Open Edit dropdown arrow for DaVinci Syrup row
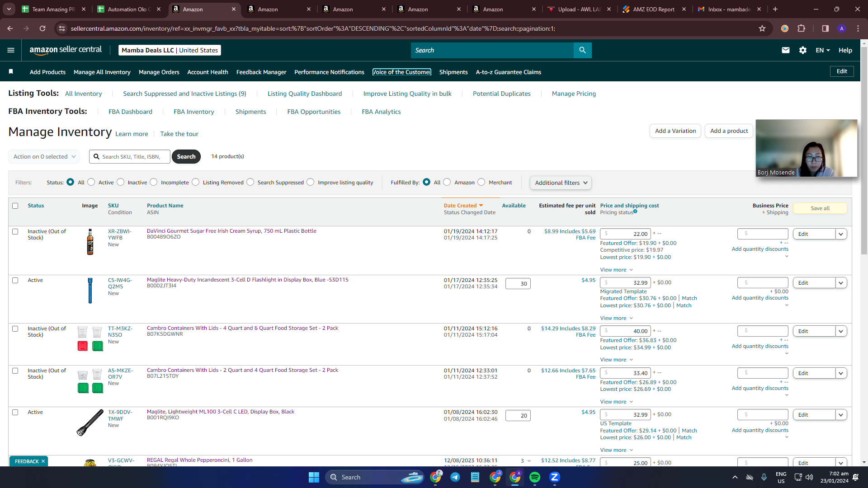This screenshot has height=488, width=868. [841, 234]
